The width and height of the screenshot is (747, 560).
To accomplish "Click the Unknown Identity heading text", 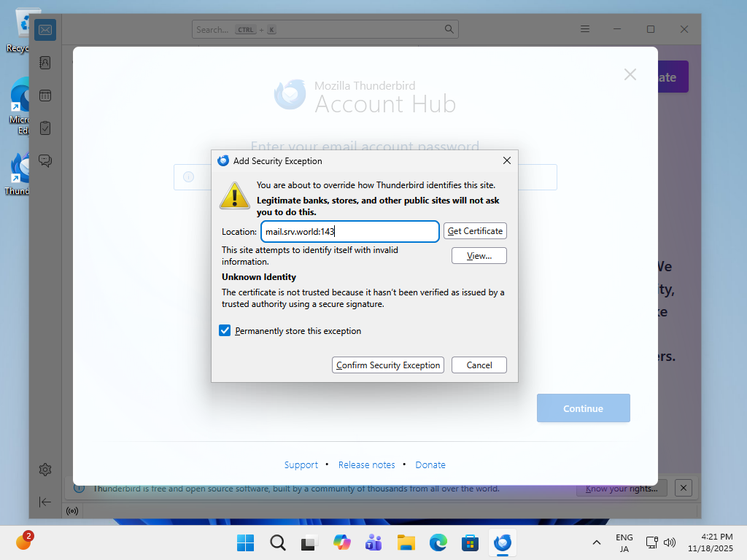I will (x=259, y=277).
